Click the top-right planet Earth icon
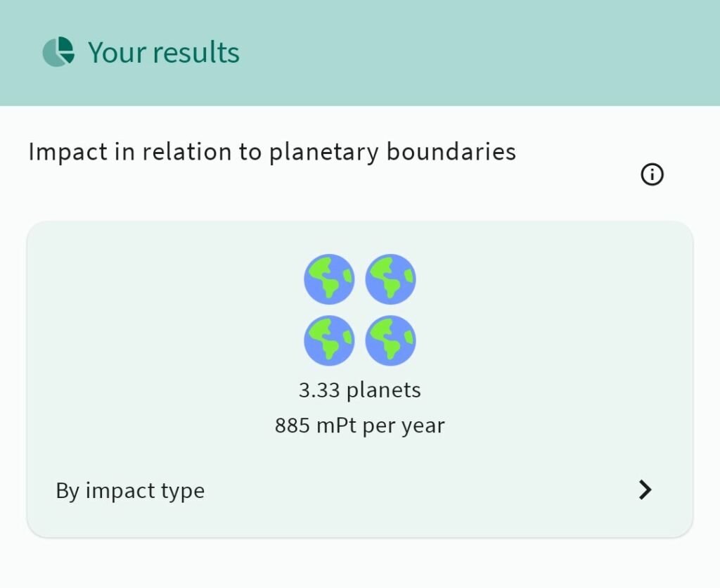 (x=391, y=279)
